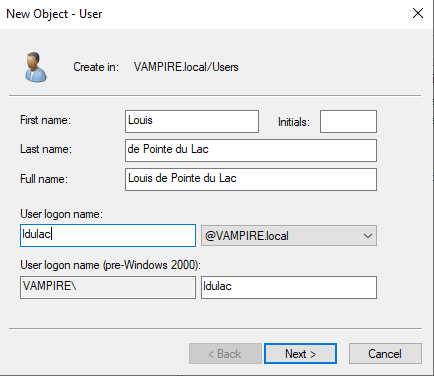Click the disabled VAMPIRE\ domain prefix field
Image resolution: width=434 pixels, height=376 pixels.
click(x=108, y=287)
